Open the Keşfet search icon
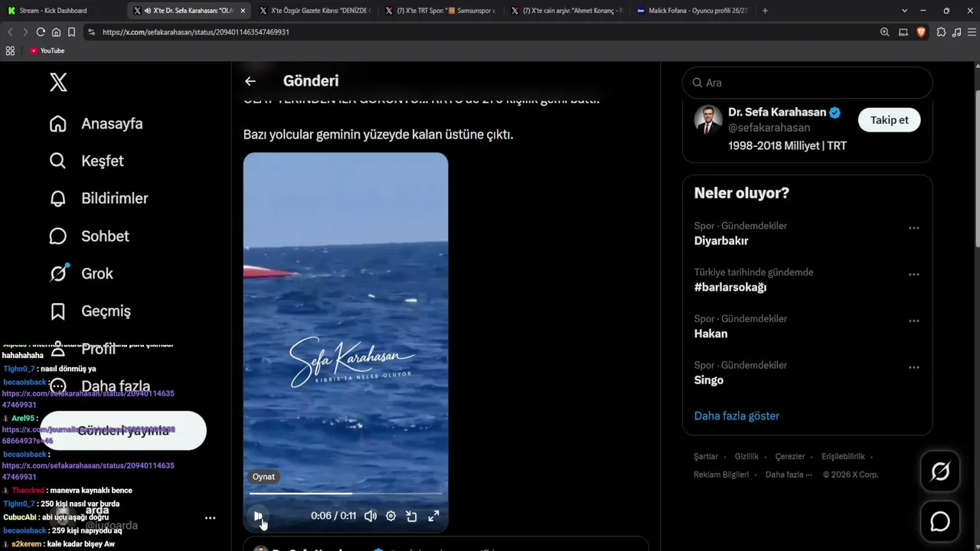 click(x=57, y=161)
